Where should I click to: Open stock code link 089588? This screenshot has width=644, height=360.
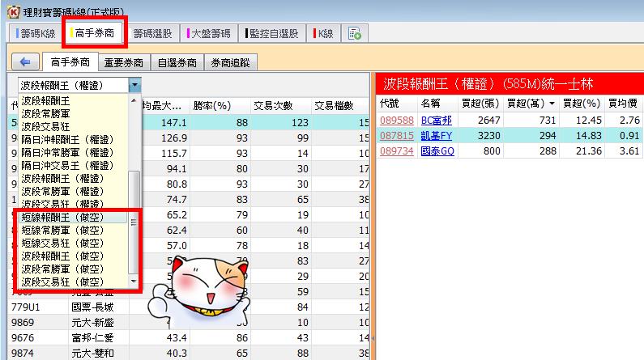[397, 121]
